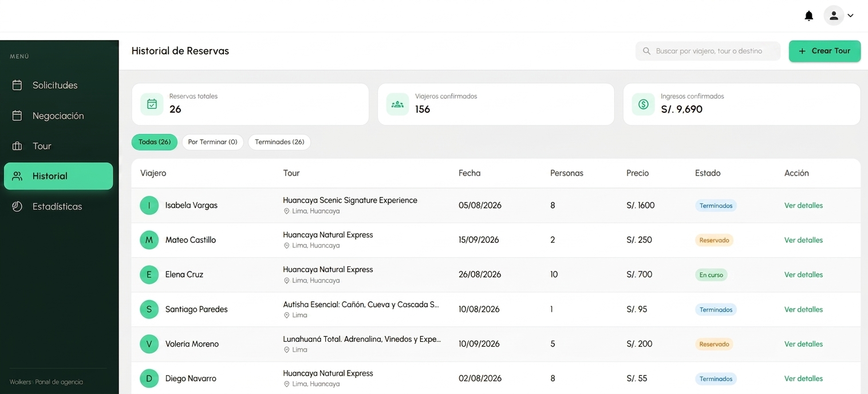Click the Ingresos confirmados dollar icon
The image size is (868, 394).
643,104
